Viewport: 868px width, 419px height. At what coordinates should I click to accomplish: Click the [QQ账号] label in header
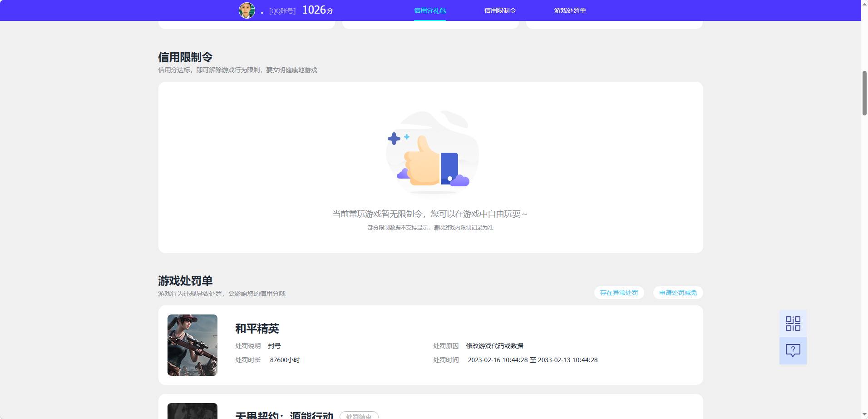coord(282,11)
